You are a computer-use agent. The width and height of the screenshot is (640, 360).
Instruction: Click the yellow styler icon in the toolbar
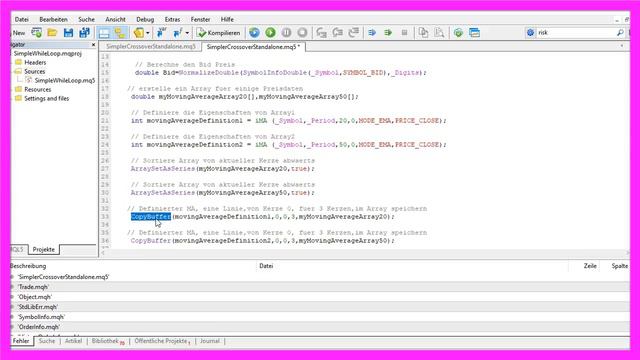[139, 33]
